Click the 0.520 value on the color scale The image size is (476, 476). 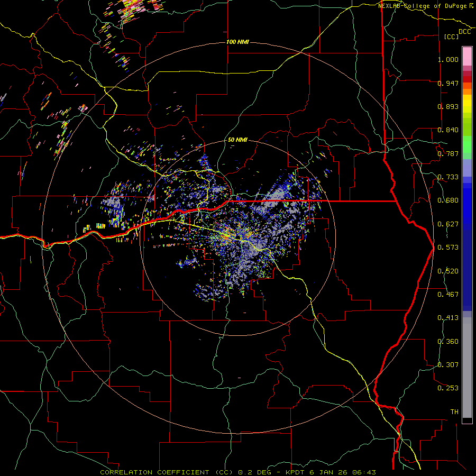(448, 271)
